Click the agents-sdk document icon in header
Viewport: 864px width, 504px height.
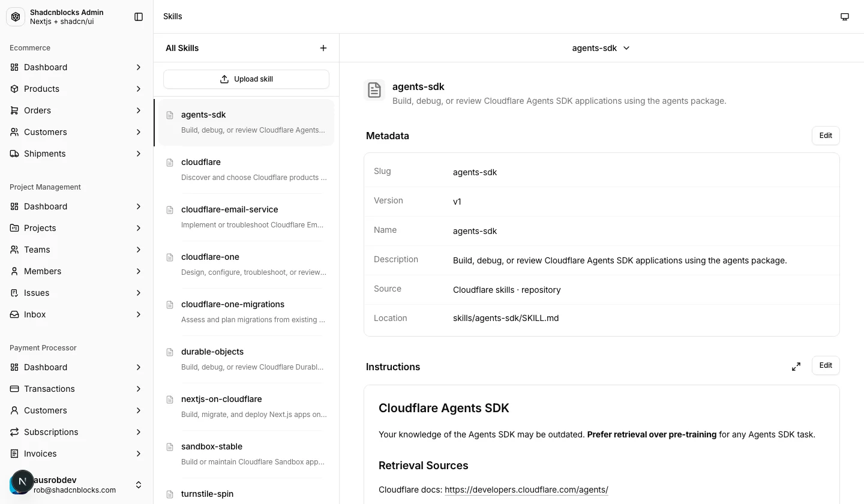374,91
